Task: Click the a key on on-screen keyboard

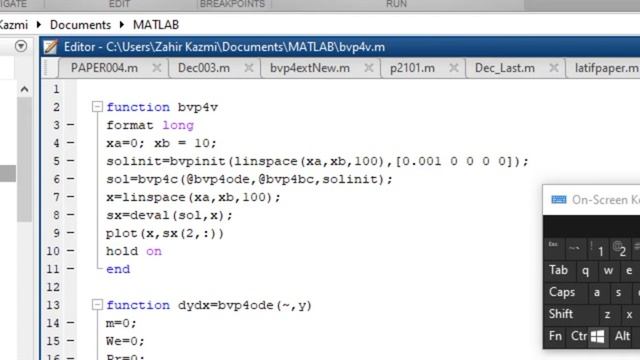Action: pyautogui.click(x=597, y=292)
